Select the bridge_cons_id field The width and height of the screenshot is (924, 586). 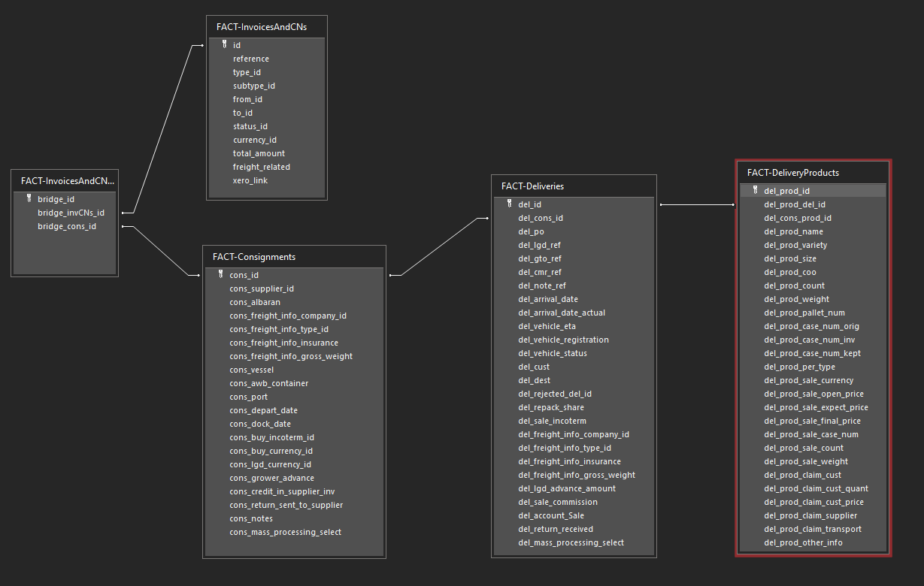click(x=65, y=226)
